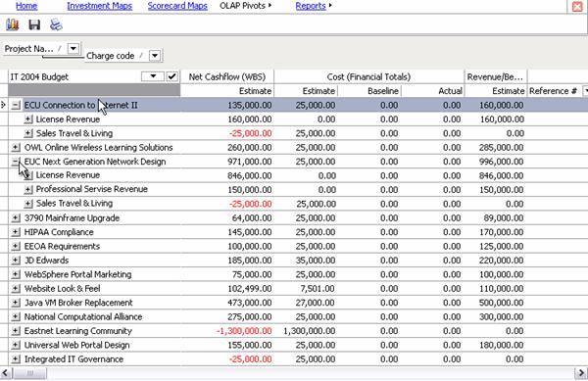
Task: Open the Project Name field dropdown
Action: pyautogui.click(x=73, y=48)
